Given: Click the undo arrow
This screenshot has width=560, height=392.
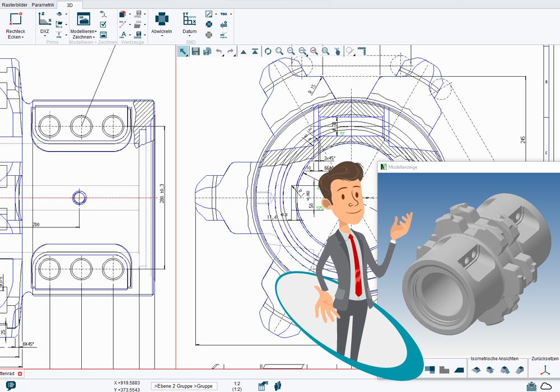Looking at the screenshot, I should click(220, 52).
